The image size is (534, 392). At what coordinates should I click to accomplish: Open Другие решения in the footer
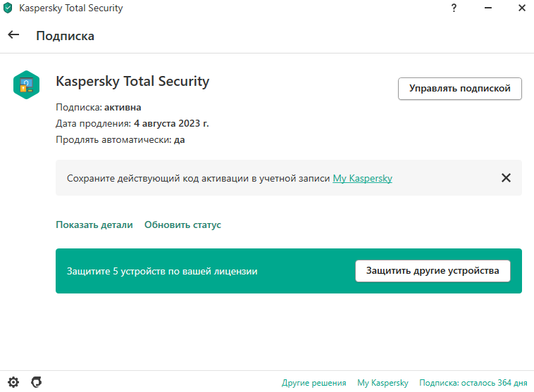click(x=313, y=383)
